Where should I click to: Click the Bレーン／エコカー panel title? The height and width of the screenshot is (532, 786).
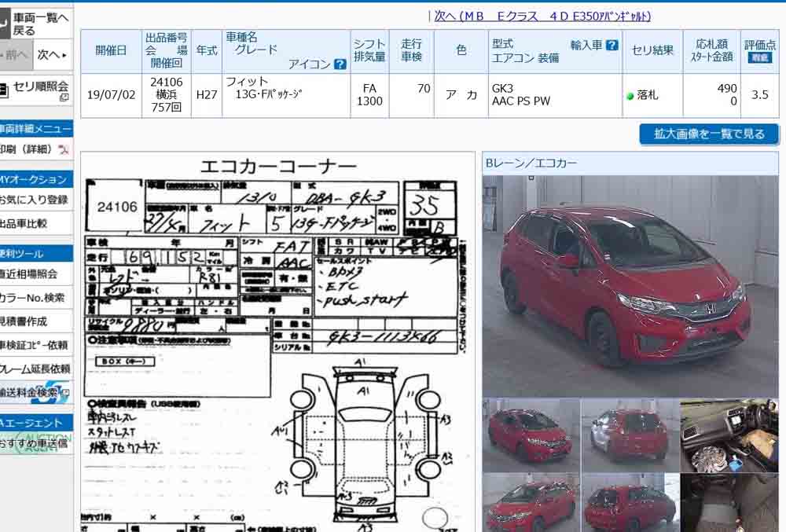(x=531, y=163)
